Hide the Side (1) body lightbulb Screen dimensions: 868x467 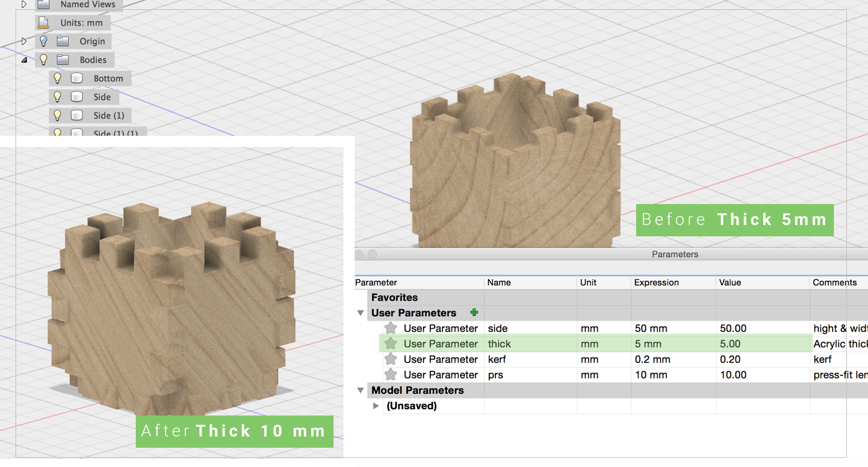(58, 115)
